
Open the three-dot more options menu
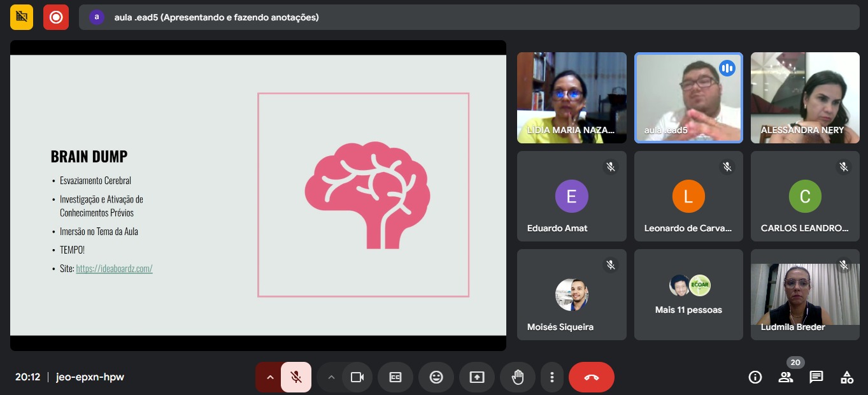[552, 377]
